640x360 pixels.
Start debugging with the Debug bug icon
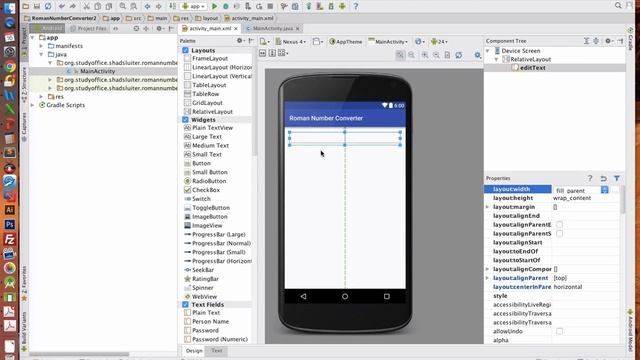coord(226,6)
